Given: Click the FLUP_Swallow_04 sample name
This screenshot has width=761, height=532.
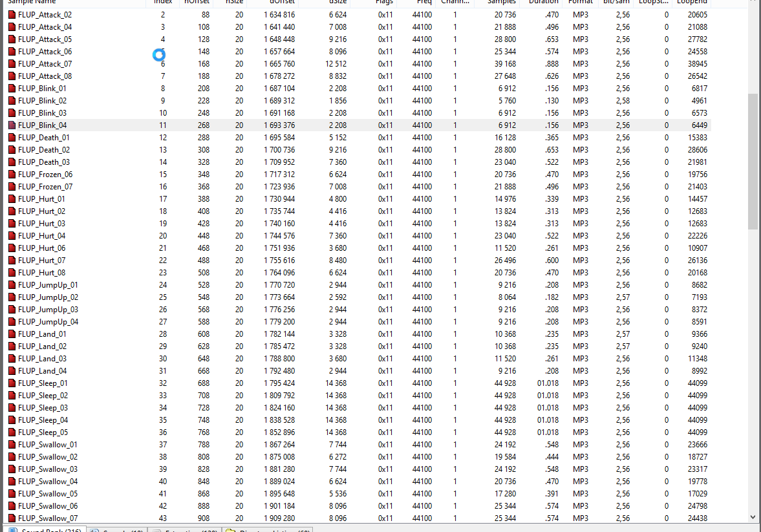Looking at the screenshot, I should click(48, 482).
